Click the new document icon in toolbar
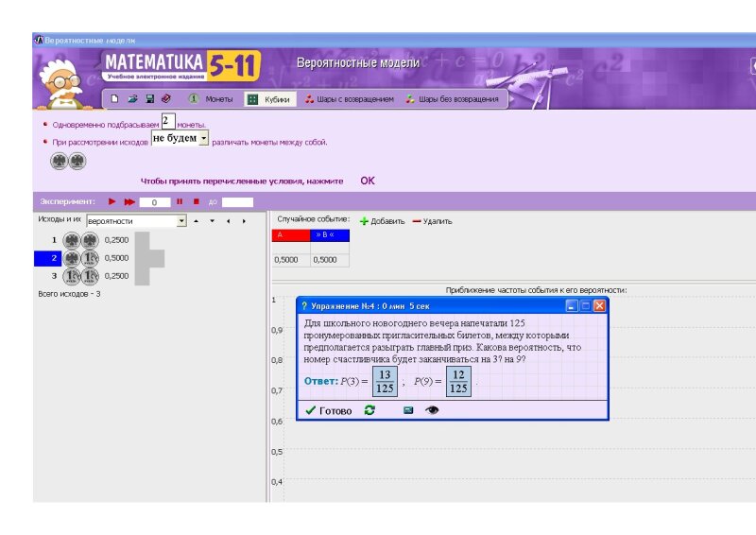756x535 pixels. coord(115,98)
